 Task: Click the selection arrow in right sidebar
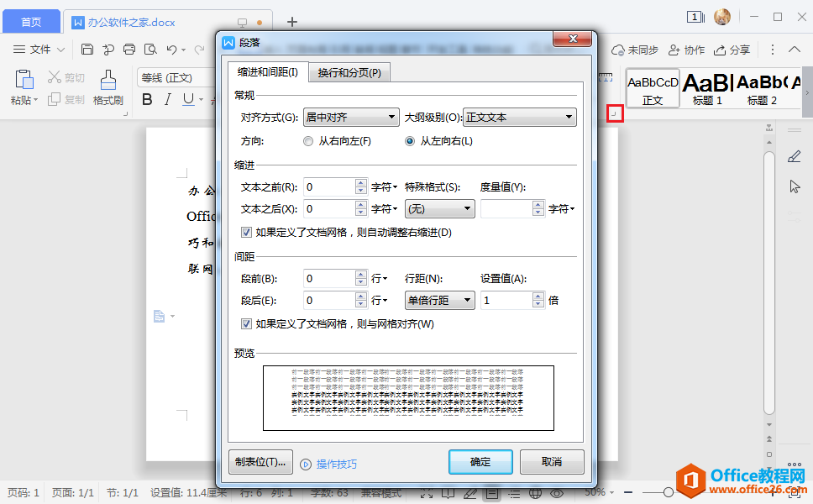pos(795,186)
